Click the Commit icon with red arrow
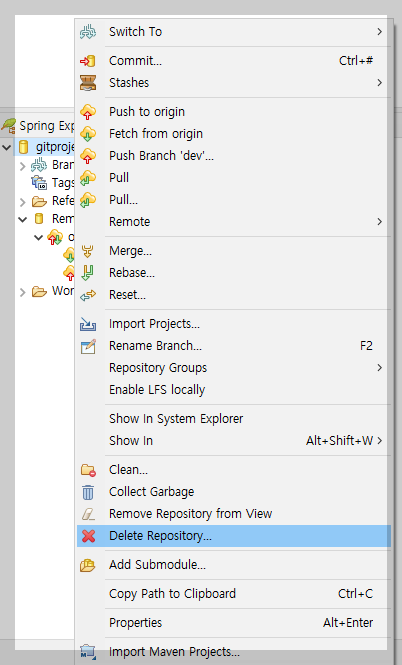 88,61
